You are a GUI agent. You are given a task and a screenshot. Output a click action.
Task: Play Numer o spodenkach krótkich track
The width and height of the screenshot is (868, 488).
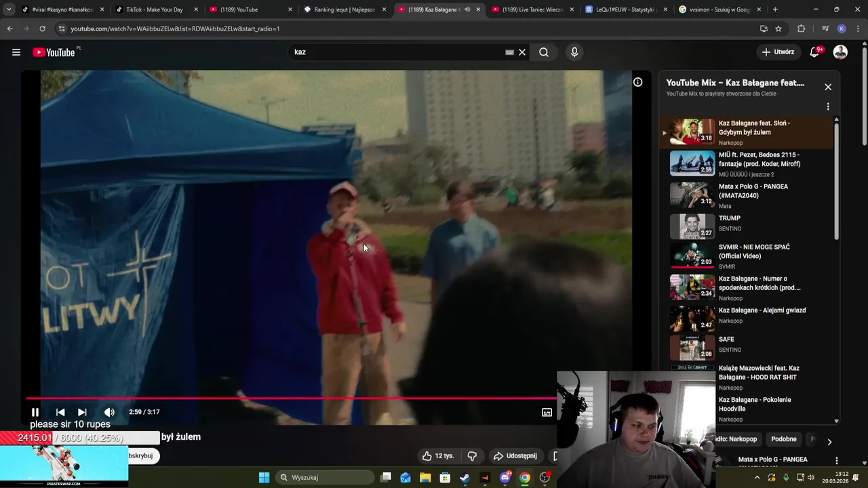[x=746, y=288]
